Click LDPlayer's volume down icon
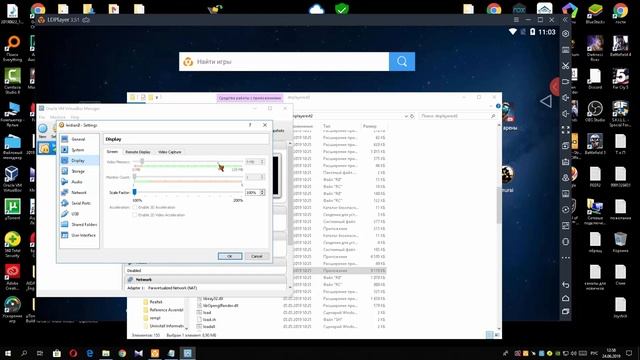 (x=565, y=113)
